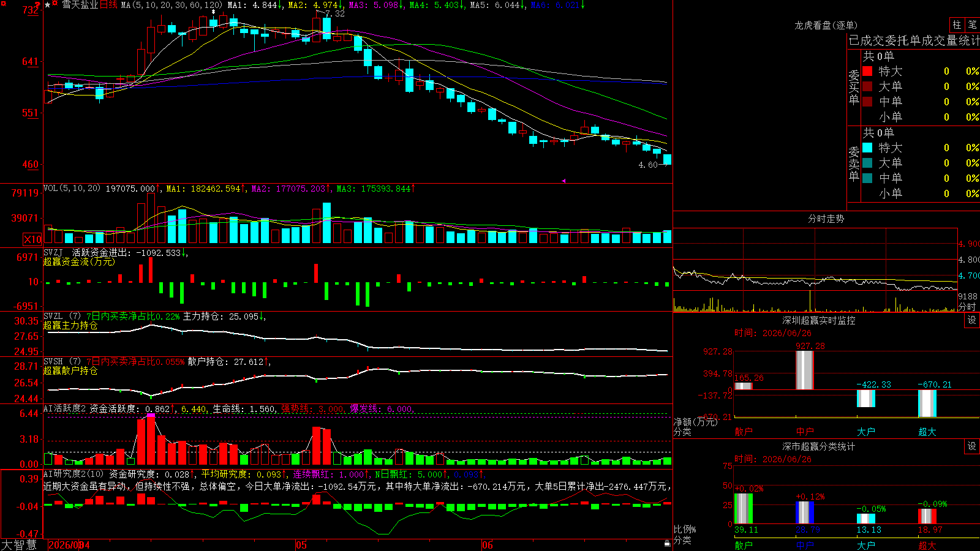Click the 超赢主力持仓 yellow label
Screen dimensions: 980x551
(x=70, y=325)
